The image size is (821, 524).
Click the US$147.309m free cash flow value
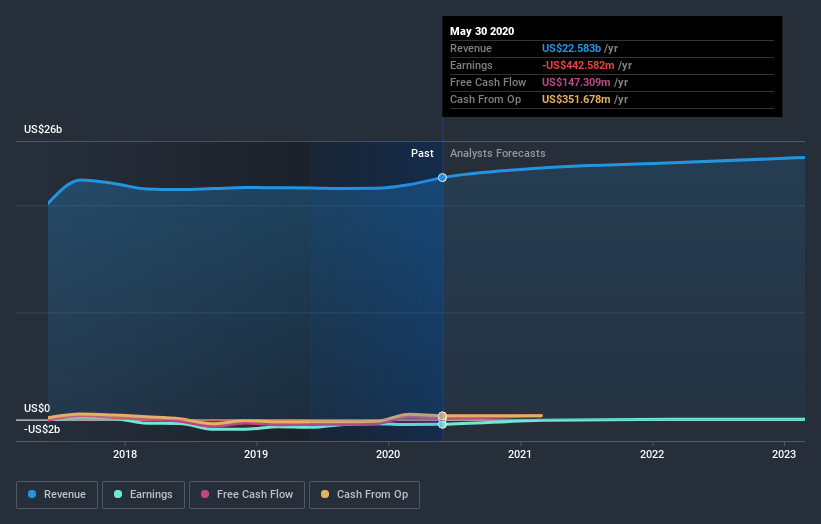576,82
